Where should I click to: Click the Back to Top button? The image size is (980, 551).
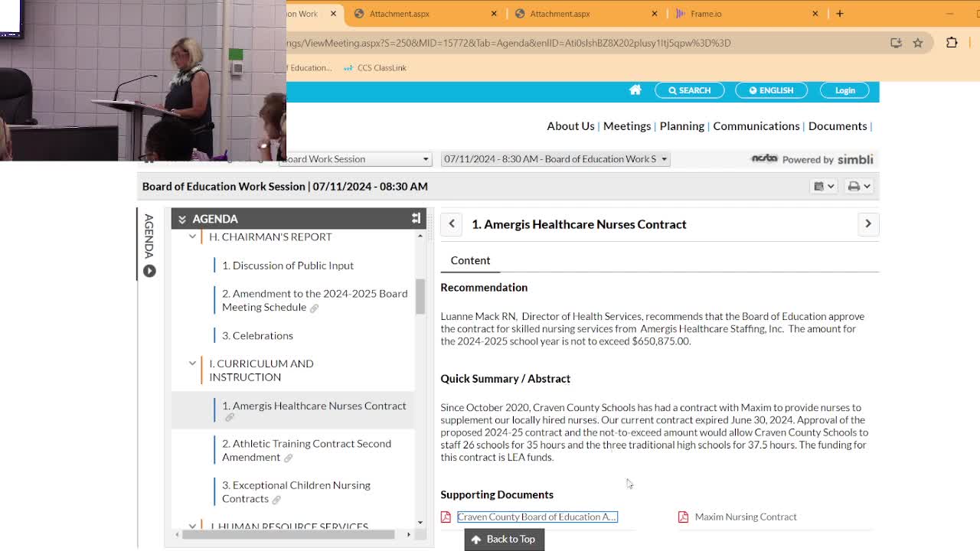pos(503,540)
